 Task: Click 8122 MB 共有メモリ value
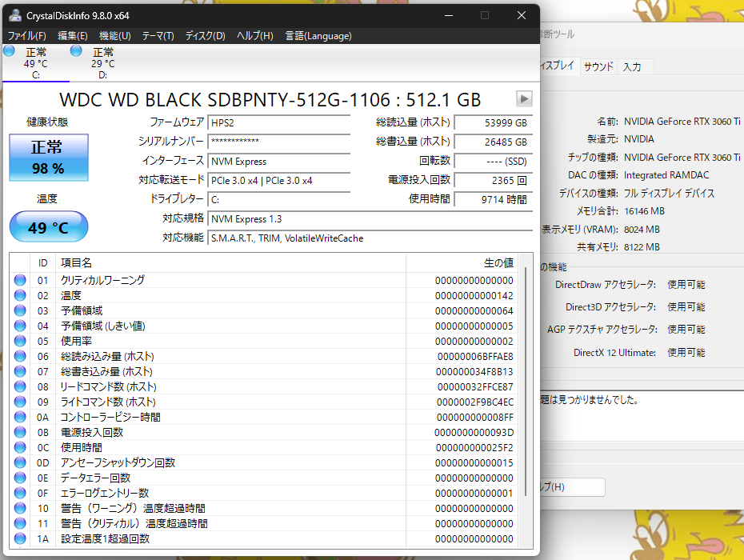(x=642, y=246)
